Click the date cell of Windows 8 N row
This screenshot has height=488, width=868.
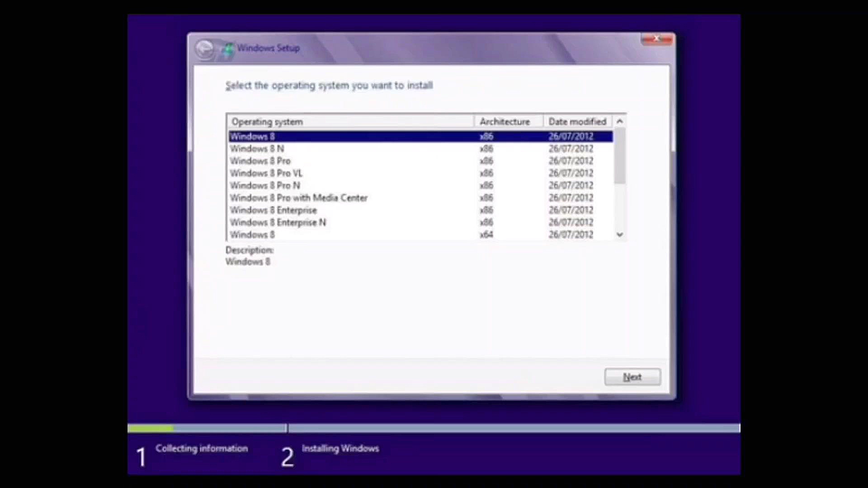click(571, 149)
